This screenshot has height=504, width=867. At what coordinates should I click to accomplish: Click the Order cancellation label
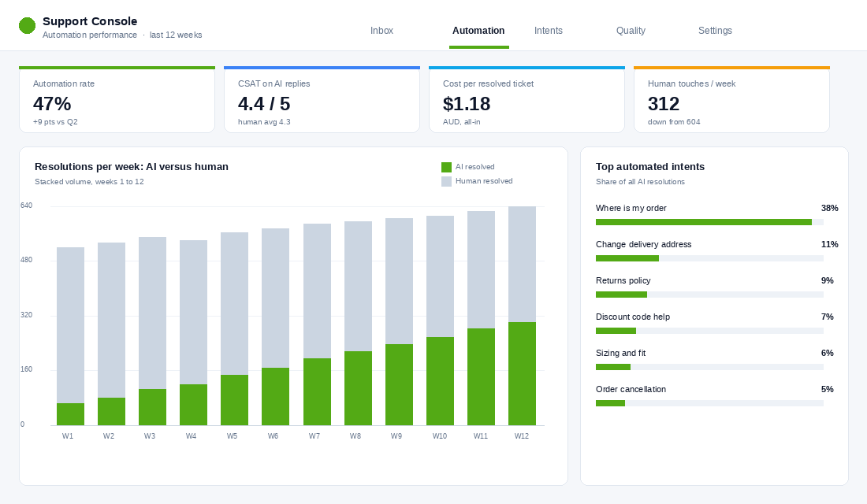pos(631,389)
